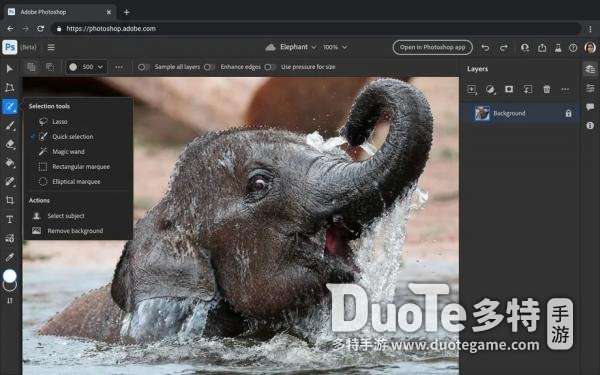Open the hamburger menu beside beta label
This screenshot has width=600, height=375.
coord(51,47)
